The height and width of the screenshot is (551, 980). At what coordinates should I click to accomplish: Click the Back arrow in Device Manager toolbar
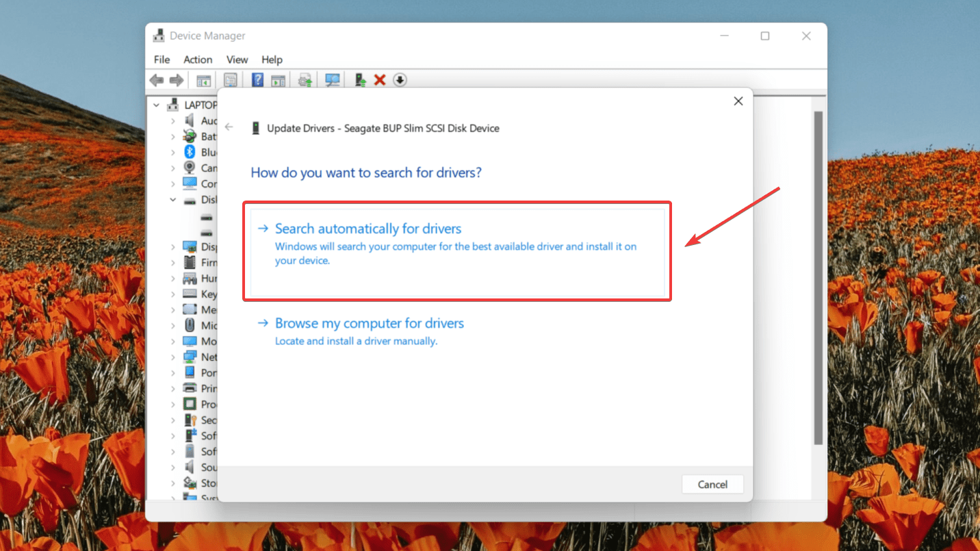157,80
